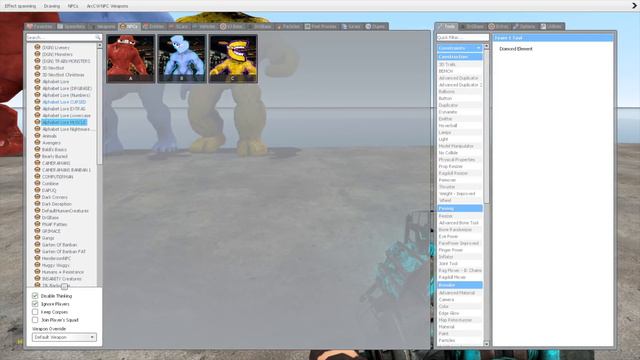Click the Humans + Resistance category icon
640x360 pixels.
(37, 272)
